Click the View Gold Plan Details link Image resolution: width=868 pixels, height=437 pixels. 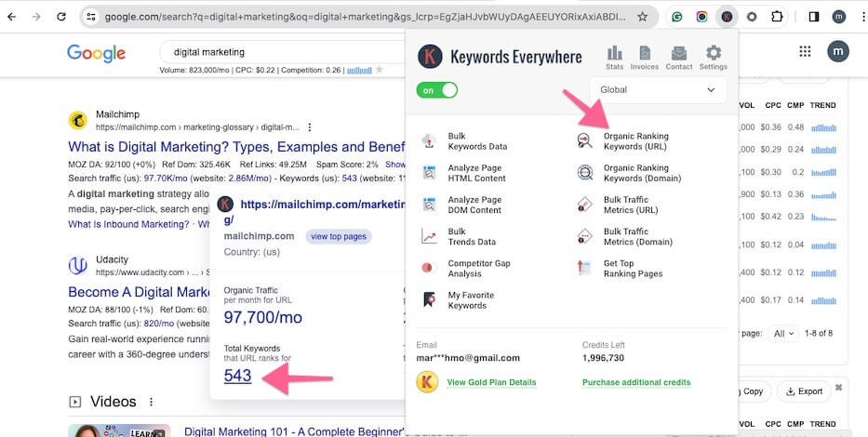tap(491, 382)
